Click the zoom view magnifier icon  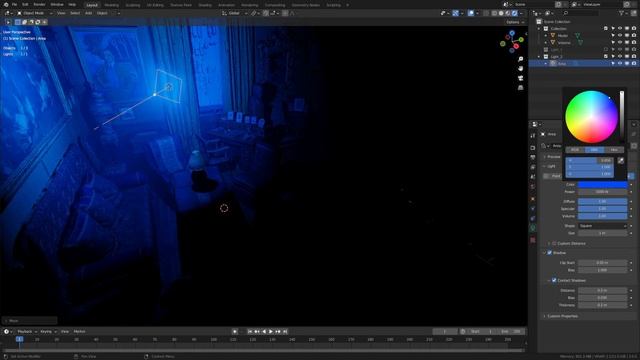tap(520, 60)
